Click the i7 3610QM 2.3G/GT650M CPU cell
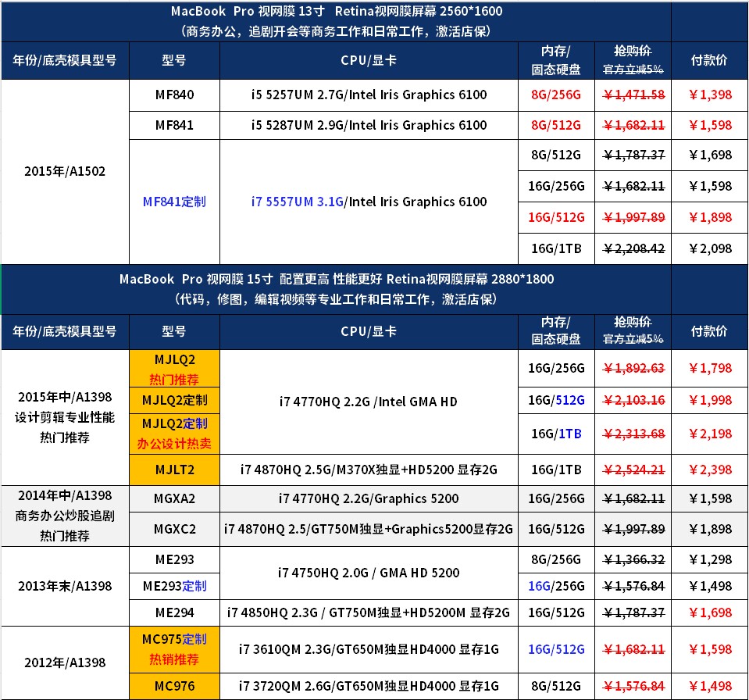 [x=369, y=649]
